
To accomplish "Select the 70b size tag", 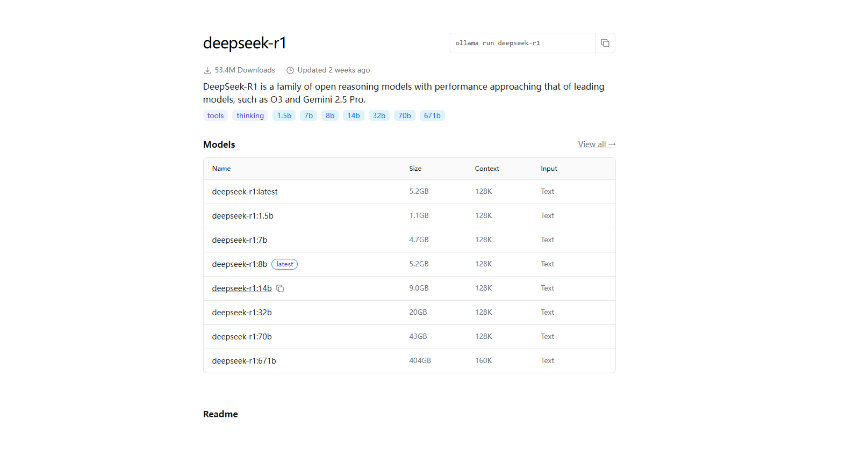I will pyautogui.click(x=405, y=115).
